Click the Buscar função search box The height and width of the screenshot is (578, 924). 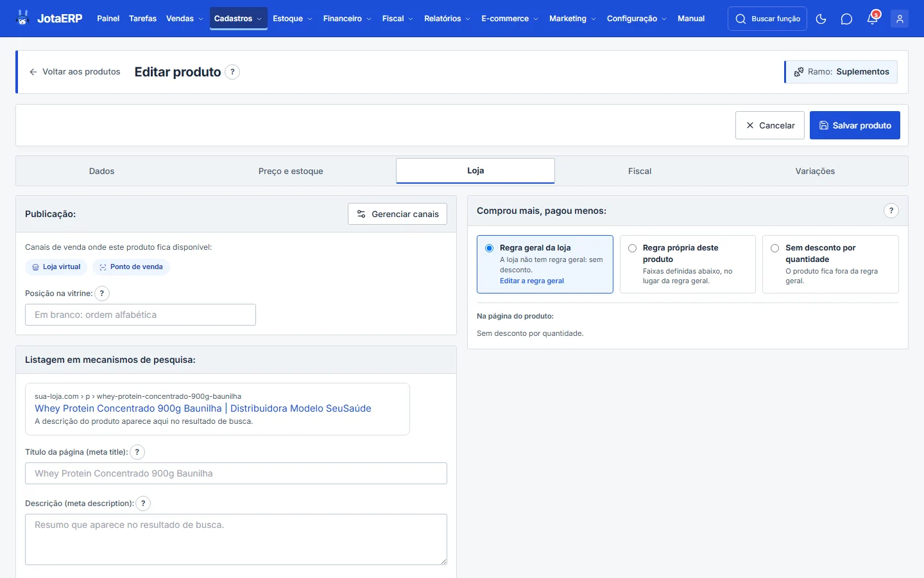tap(767, 19)
